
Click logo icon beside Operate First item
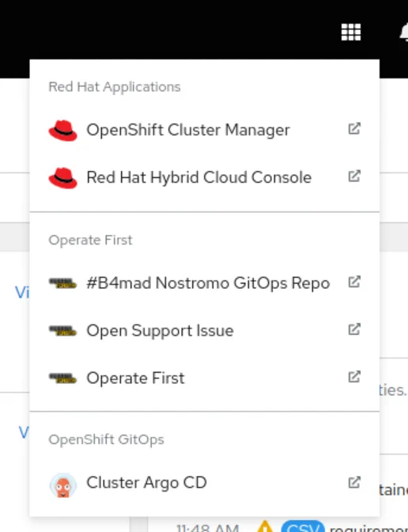coord(62,378)
